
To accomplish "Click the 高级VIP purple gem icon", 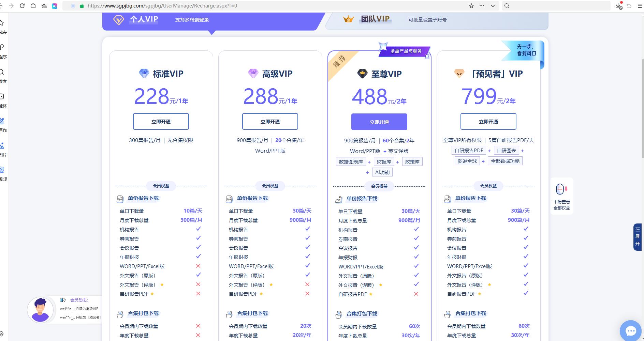I will 253,73.
